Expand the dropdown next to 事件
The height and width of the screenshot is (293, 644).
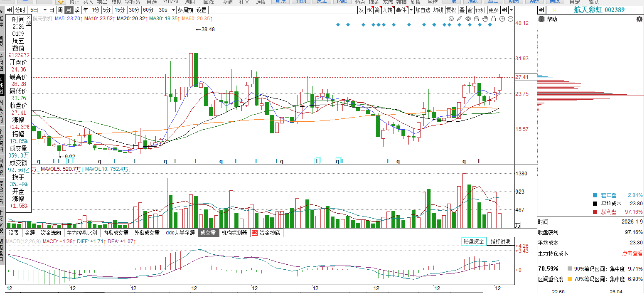(x=411, y=10)
